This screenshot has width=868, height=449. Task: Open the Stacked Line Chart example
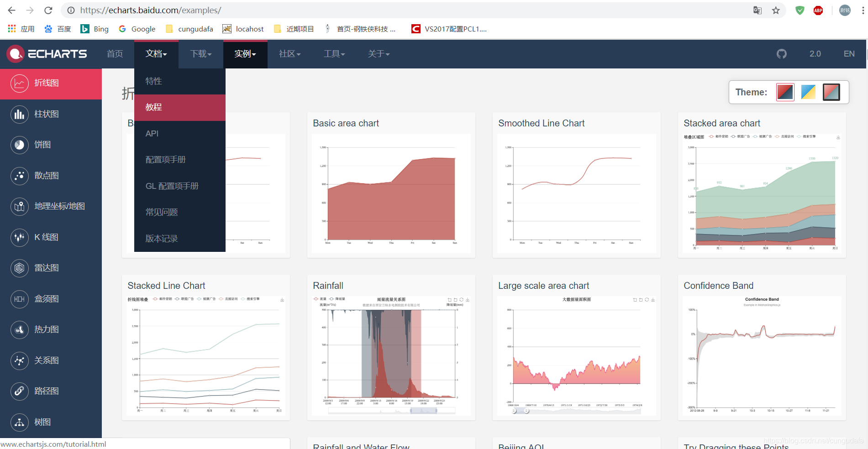206,348
